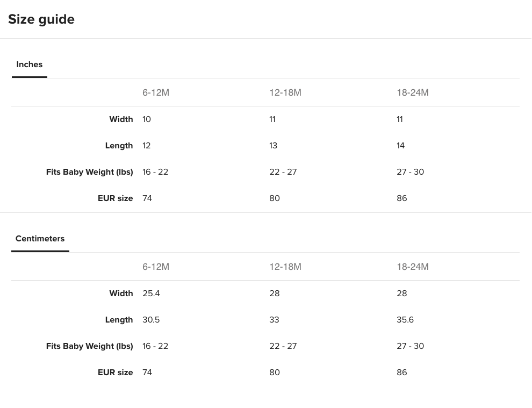Click Width row label in Inches table
The image size is (532, 408).
(121, 119)
